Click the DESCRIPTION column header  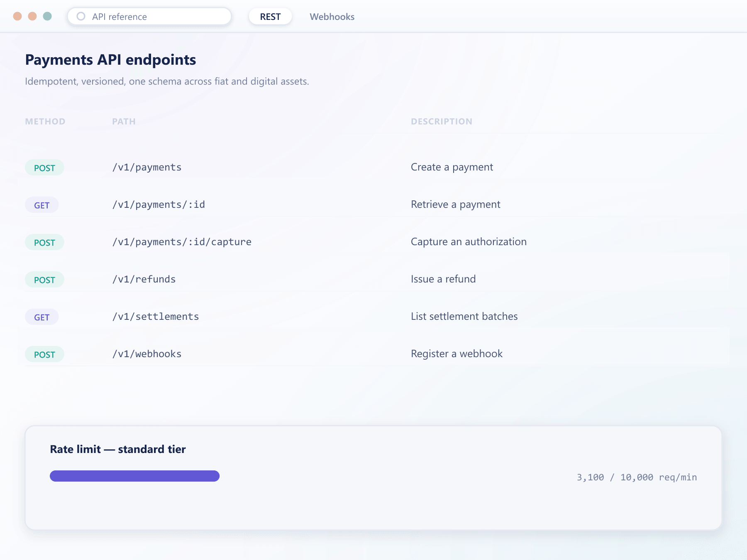442,122
